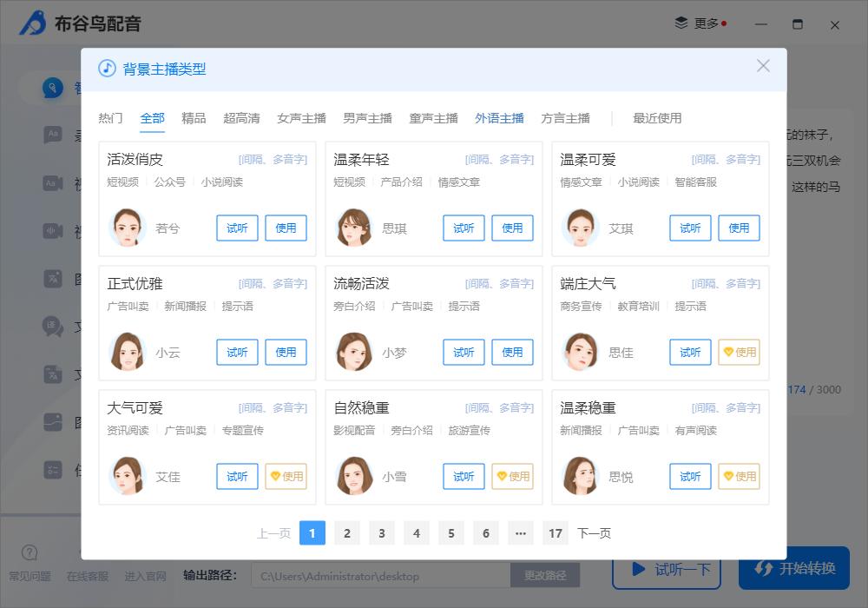Open the 精品 tab

click(194, 118)
